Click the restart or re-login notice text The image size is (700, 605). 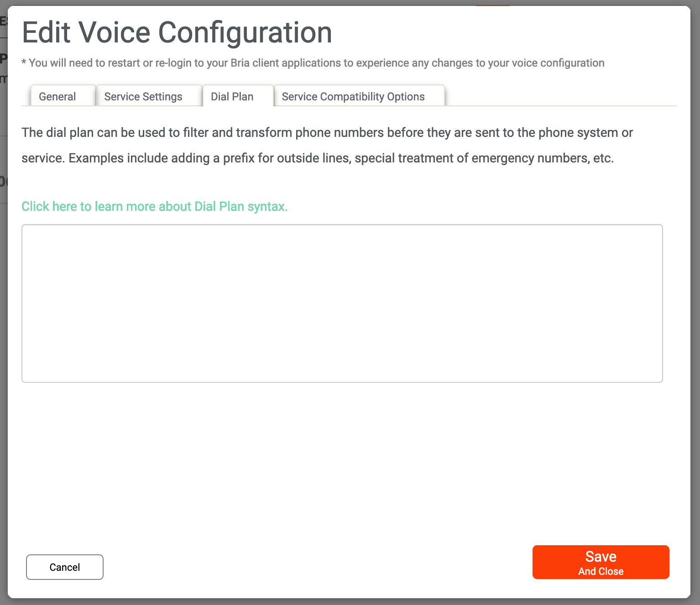(x=313, y=63)
